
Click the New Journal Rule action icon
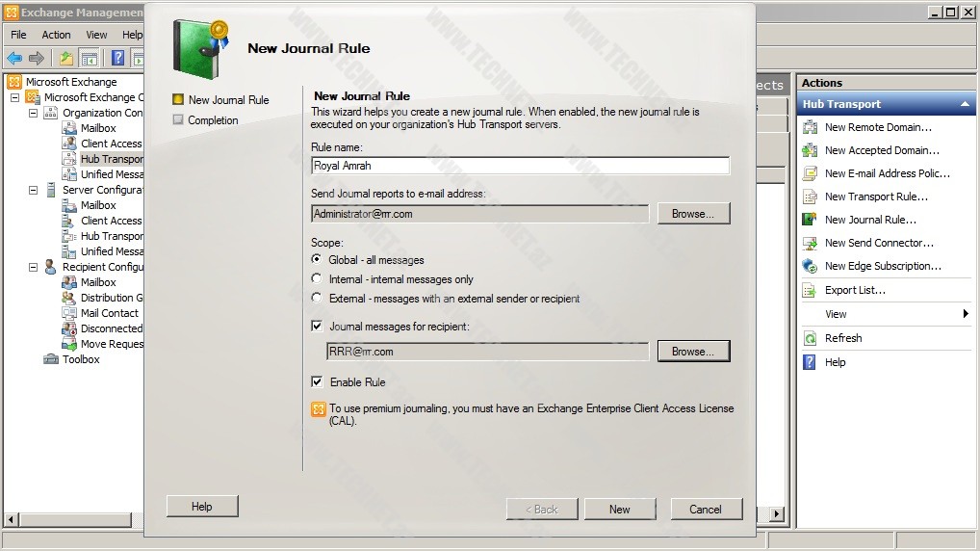(810, 220)
